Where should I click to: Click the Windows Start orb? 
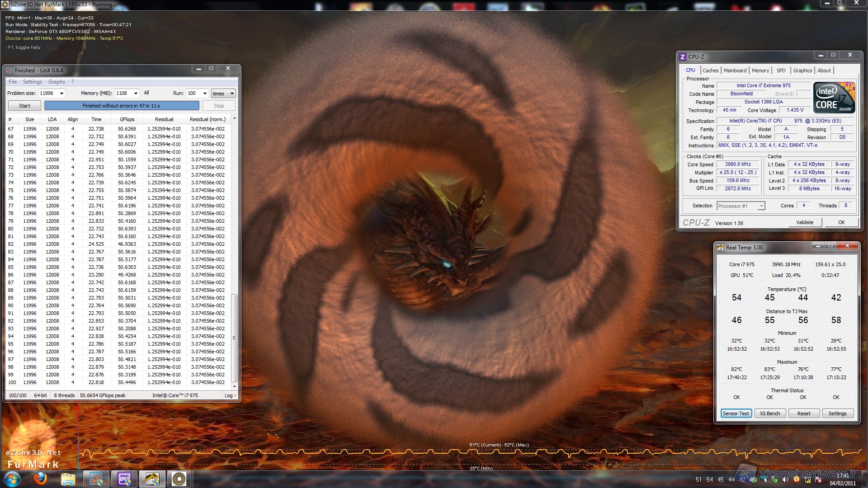12,479
